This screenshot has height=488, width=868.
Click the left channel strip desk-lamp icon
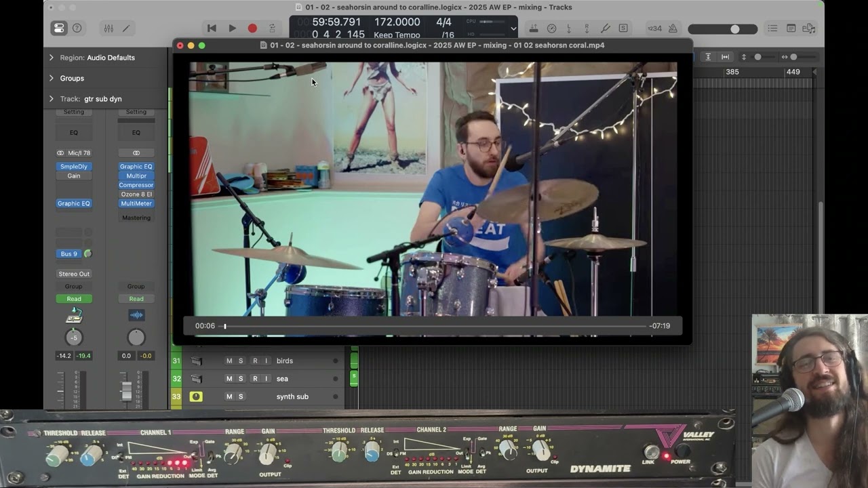pos(74,315)
